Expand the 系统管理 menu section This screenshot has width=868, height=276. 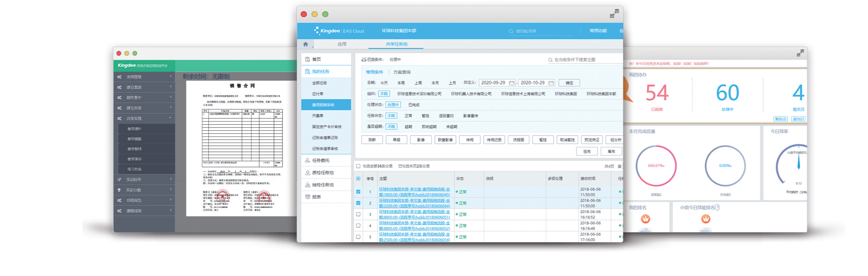(170, 77)
